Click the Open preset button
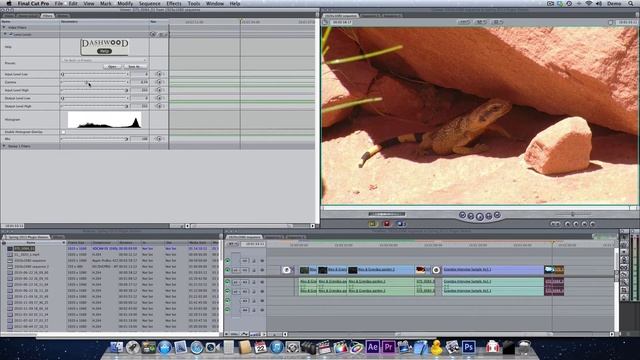The image size is (640, 360). [112, 66]
